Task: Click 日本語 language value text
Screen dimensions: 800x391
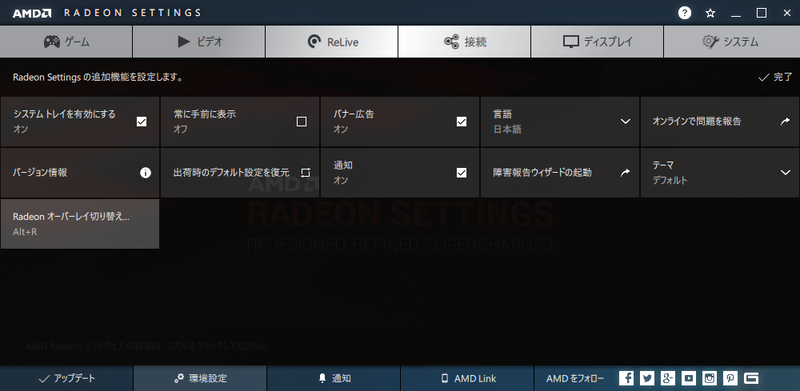Action: coord(507,129)
